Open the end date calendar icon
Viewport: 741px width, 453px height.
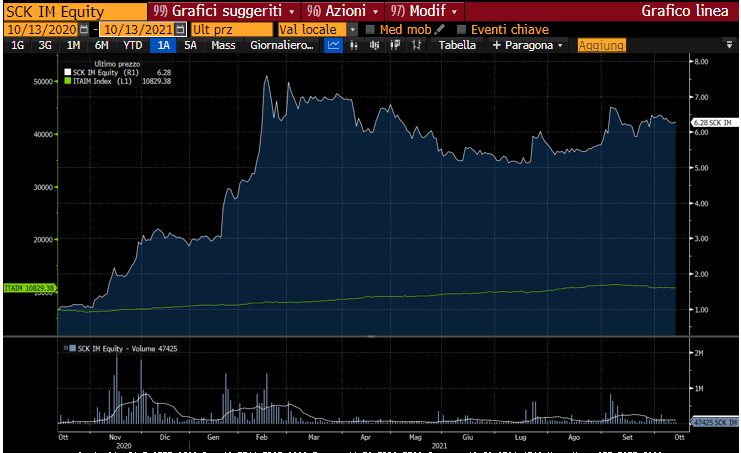180,29
